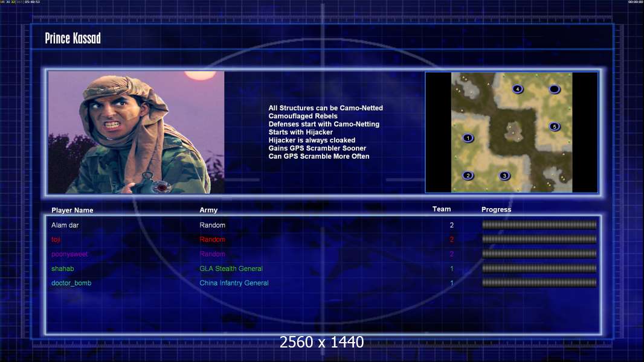Select purple player name 'poonysweet'

pyautogui.click(x=69, y=254)
